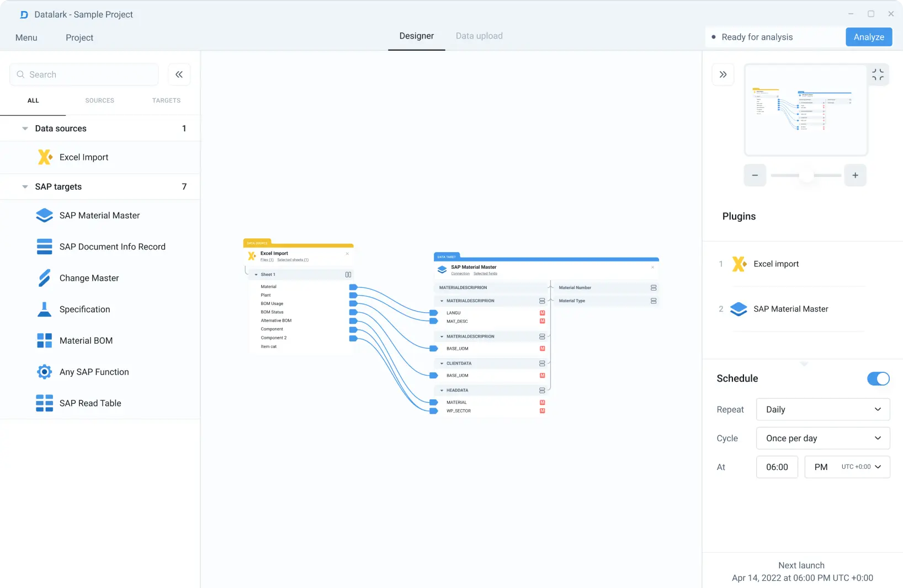This screenshot has height=588, width=903.
Task: Zoom in with the plus button
Action: [x=855, y=175]
